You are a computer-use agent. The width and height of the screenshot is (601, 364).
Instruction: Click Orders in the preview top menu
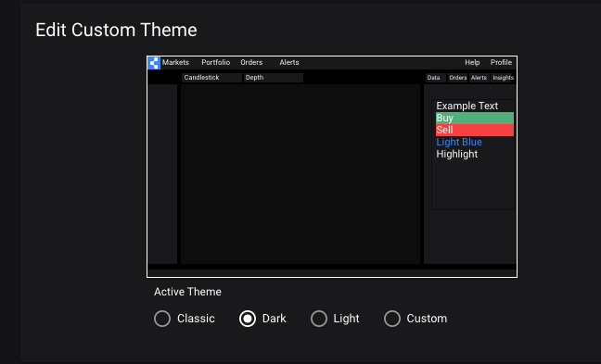(251, 62)
